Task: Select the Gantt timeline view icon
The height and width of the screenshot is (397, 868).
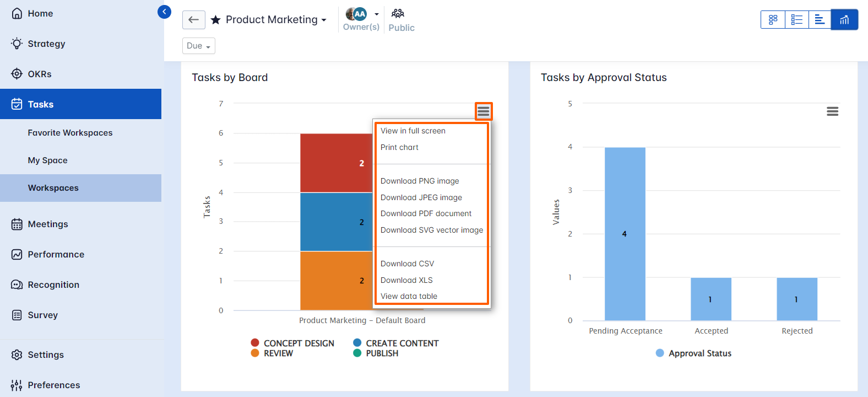Action: [820, 19]
